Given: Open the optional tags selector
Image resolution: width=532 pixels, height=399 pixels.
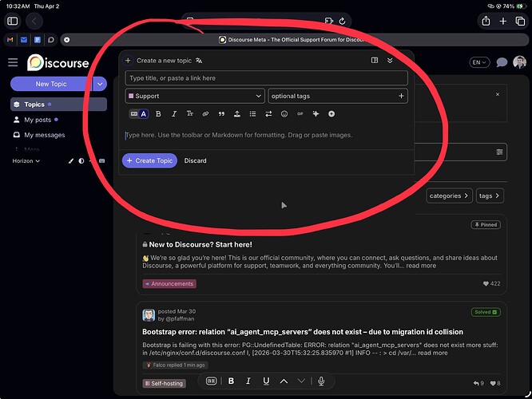Looking at the screenshot, I should point(338,96).
